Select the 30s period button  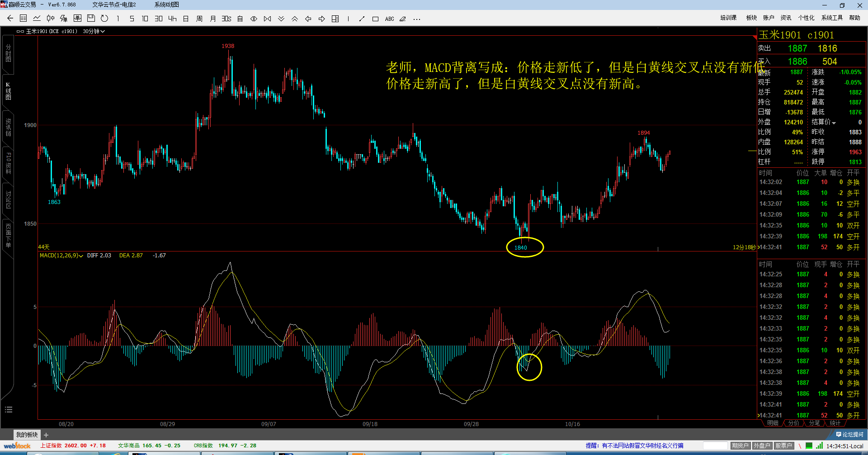click(x=226, y=19)
